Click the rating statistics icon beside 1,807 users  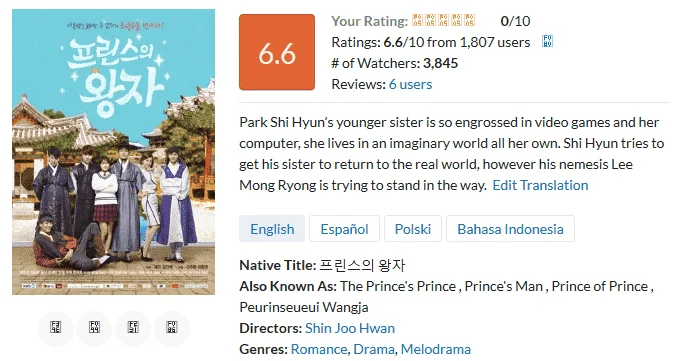point(548,41)
